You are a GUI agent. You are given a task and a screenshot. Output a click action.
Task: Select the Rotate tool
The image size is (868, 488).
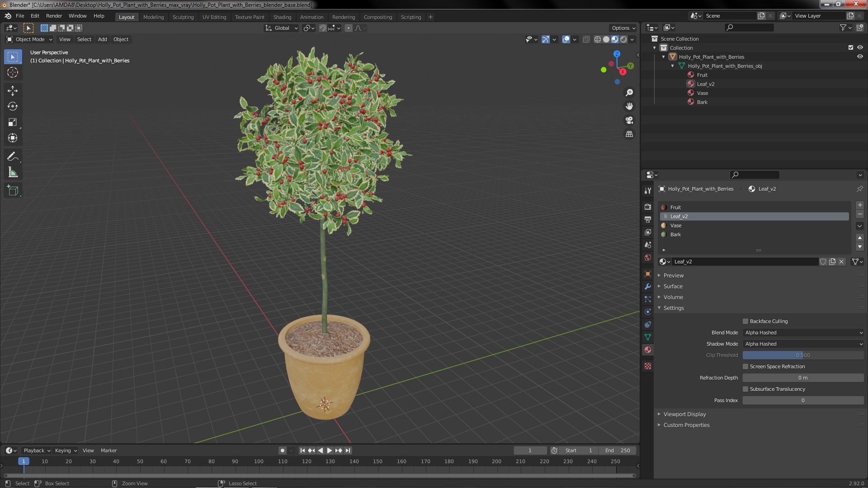(13, 107)
